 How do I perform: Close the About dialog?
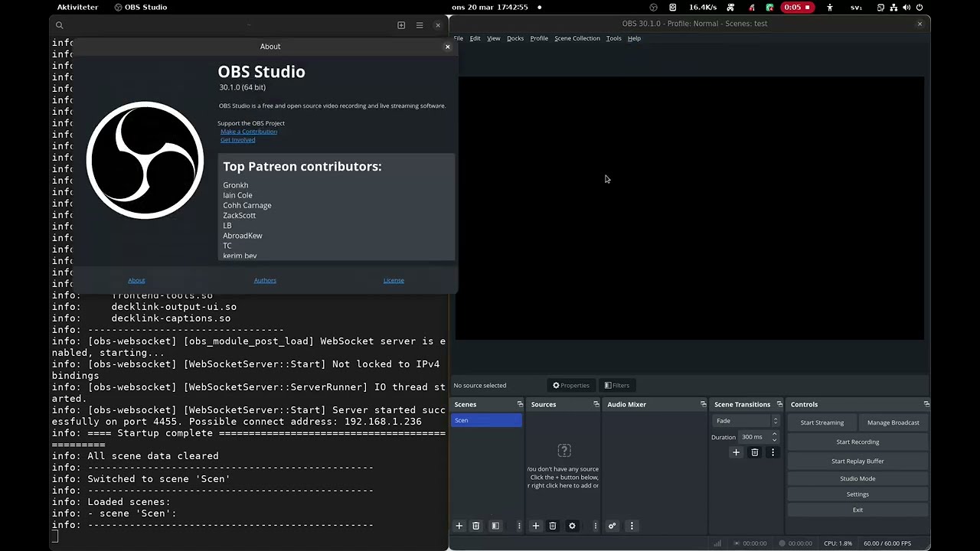448,47
